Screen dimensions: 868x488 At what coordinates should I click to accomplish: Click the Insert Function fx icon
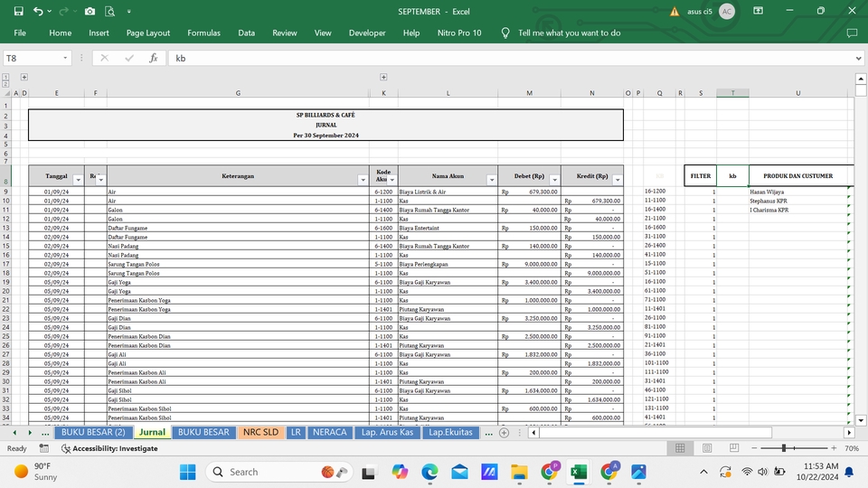point(154,58)
